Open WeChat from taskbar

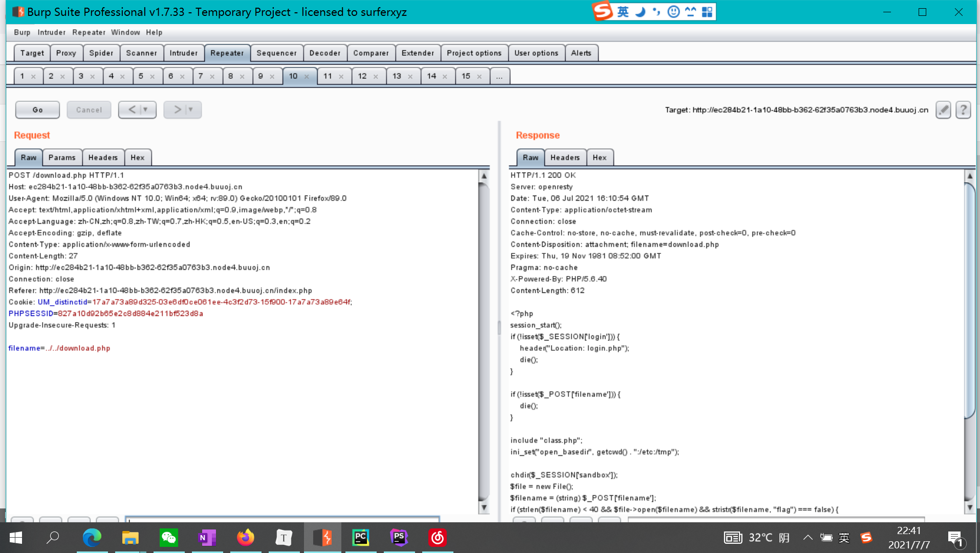point(169,538)
